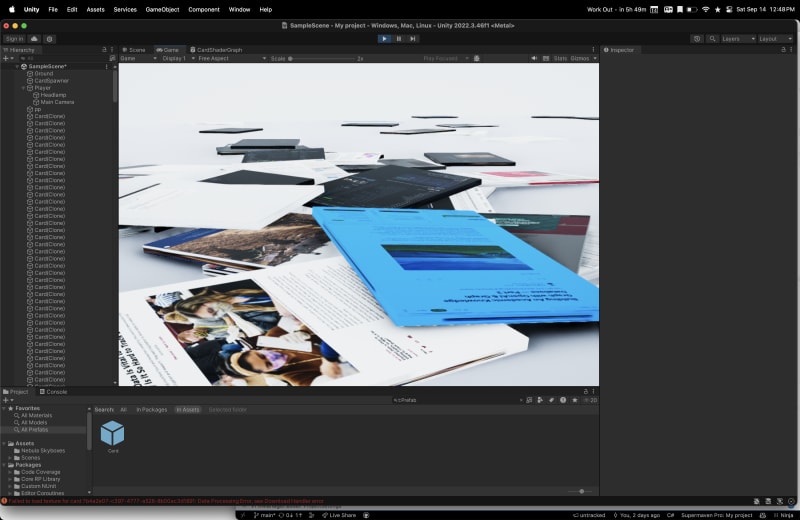This screenshot has width=800, height=520.
Task: Open the Inspector more options menu
Action: (x=791, y=50)
